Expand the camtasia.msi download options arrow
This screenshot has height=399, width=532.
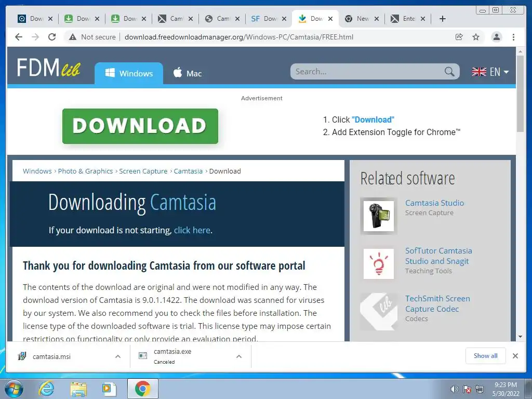point(118,356)
